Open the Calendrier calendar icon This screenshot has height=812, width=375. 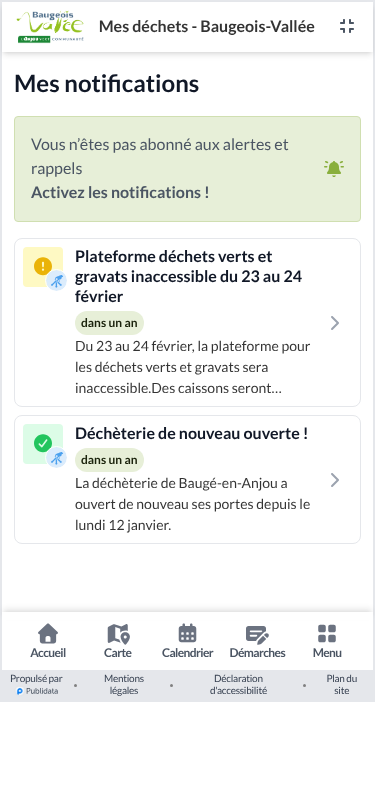point(188,633)
